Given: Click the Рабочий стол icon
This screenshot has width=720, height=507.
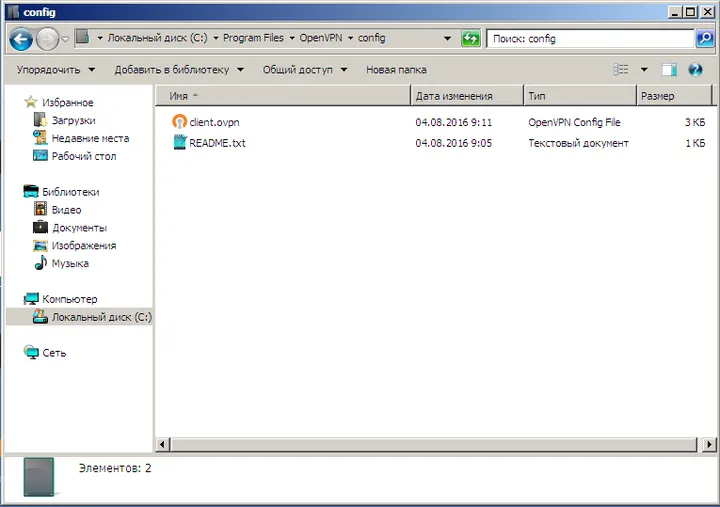Looking at the screenshot, I should pos(40,155).
